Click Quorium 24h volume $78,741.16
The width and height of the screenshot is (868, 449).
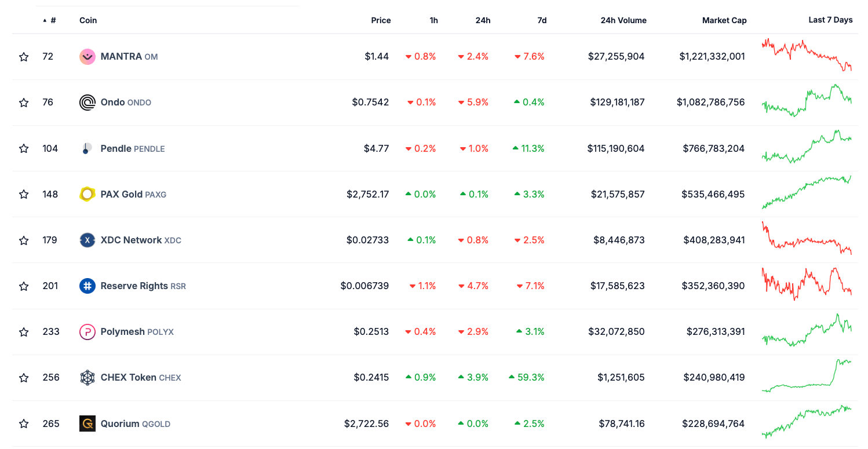click(x=622, y=424)
